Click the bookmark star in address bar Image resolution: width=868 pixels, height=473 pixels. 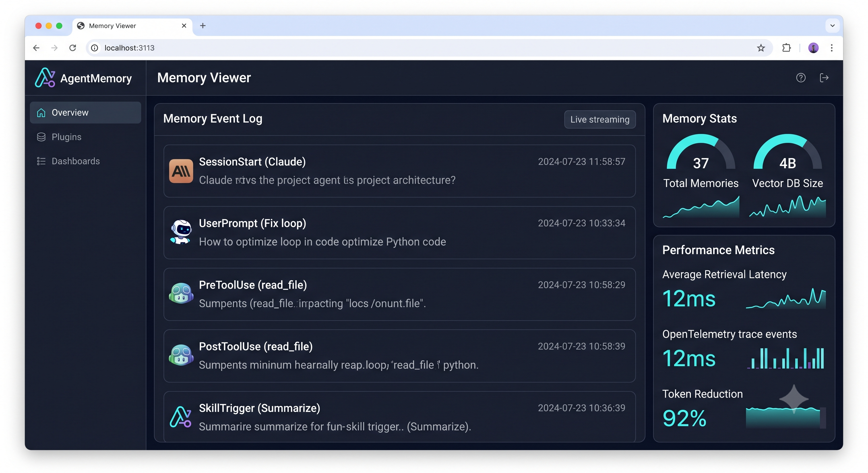(x=761, y=48)
